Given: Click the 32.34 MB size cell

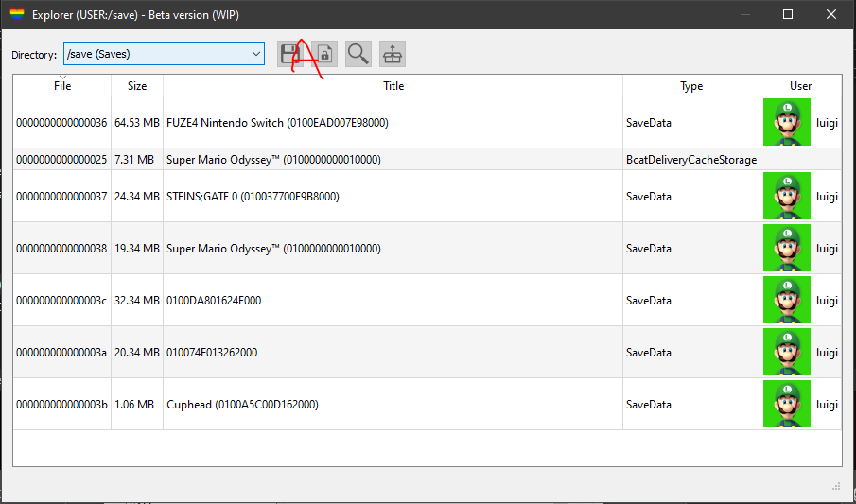Looking at the screenshot, I should click(x=137, y=301).
